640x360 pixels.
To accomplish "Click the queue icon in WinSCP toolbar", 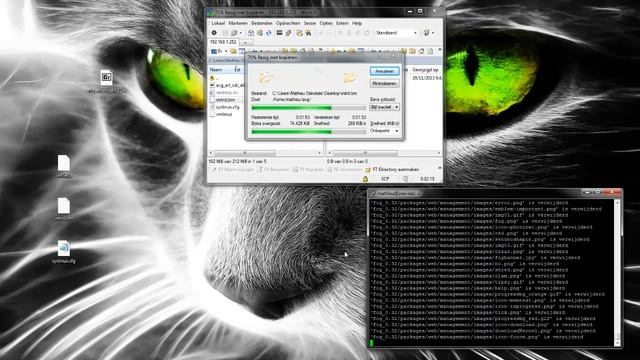I will pos(234,33).
